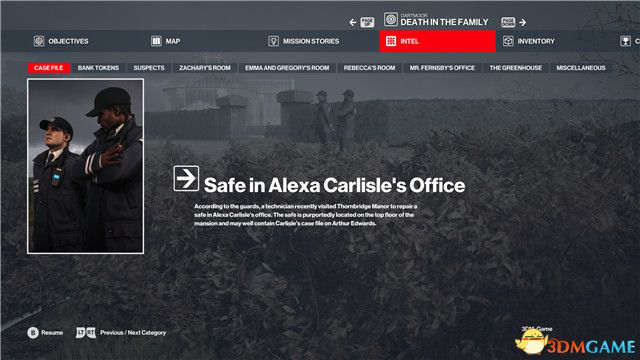Click the right arrow next page icon
The height and width of the screenshot is (360, 640).
click(x=522, y=22)
